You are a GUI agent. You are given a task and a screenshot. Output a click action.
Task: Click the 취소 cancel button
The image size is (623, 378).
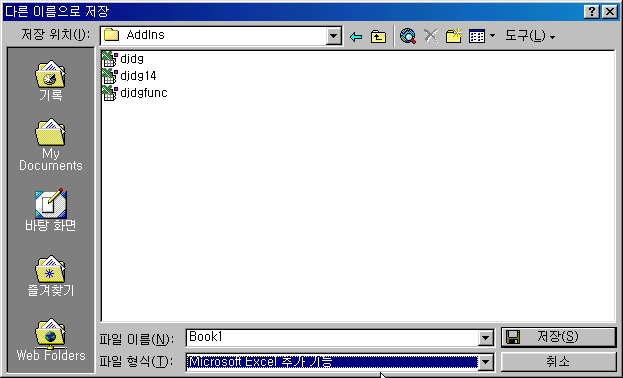558,362
